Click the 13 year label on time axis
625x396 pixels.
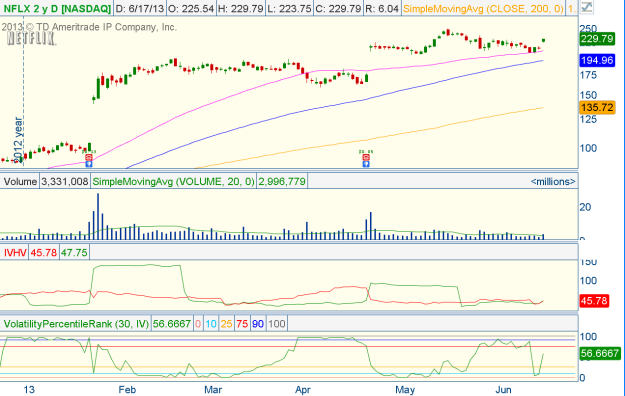(x=29, y=389)
